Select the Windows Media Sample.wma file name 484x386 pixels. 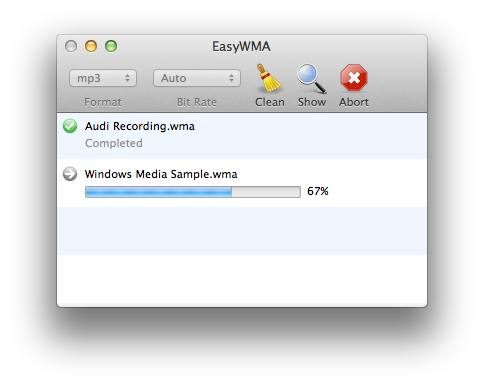tap(161, 174)
